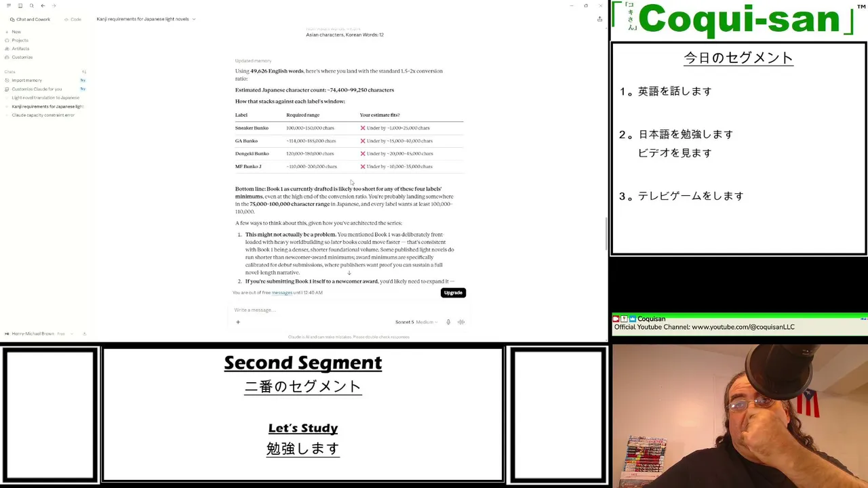Image resolution: width=868 pixels, height=488 pixels.
Task: Click the Chats section filter icon
Action: tap(84, 72)
